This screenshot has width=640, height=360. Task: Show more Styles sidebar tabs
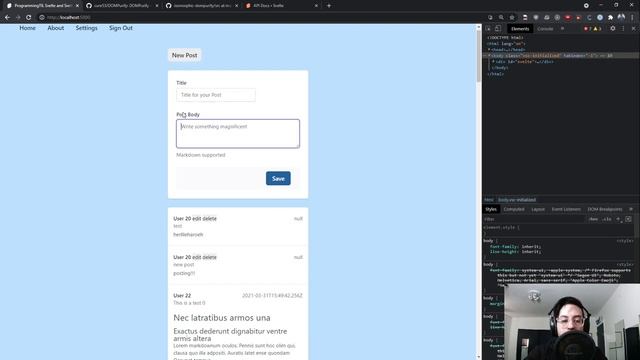click(x=631, y=209)
